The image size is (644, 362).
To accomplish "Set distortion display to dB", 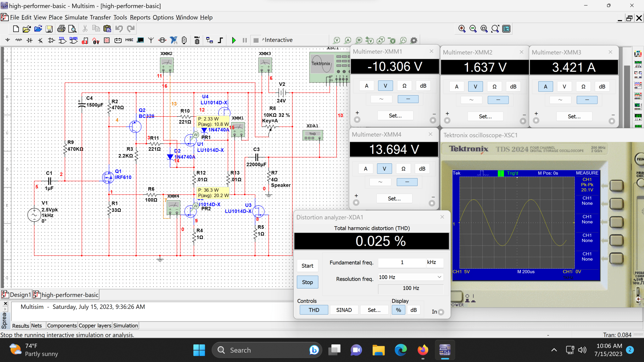I will (x=414, y=310).
